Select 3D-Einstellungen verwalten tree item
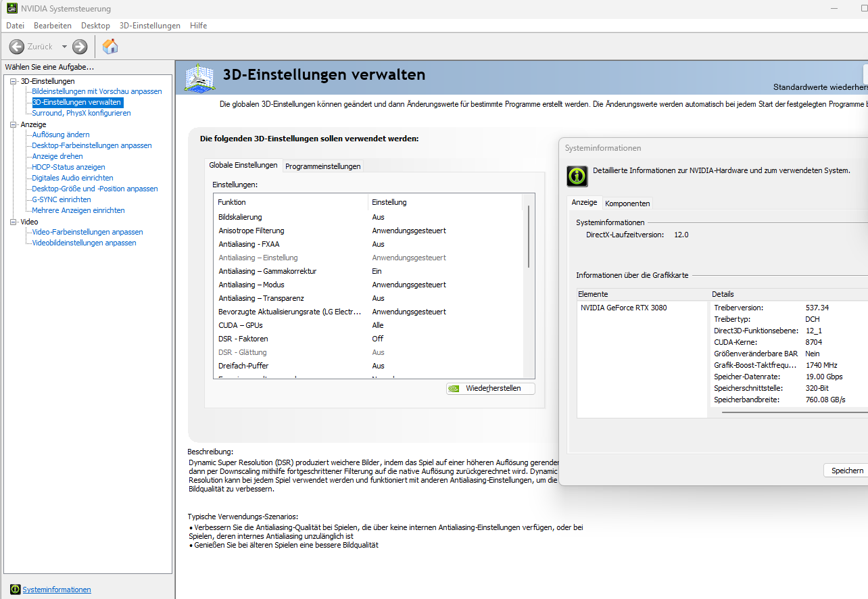Image resolution: width=868 pixels, height=599 pixels. 77,102
